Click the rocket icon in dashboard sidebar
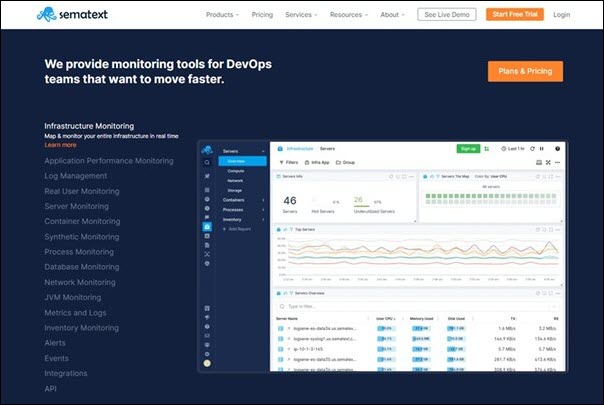 207,176
